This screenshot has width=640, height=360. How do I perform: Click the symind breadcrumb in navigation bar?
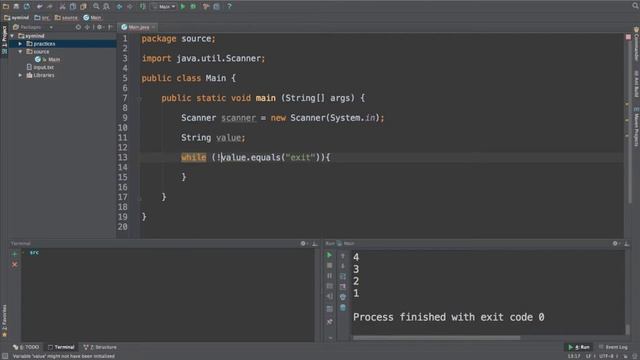tap(17, 18)
